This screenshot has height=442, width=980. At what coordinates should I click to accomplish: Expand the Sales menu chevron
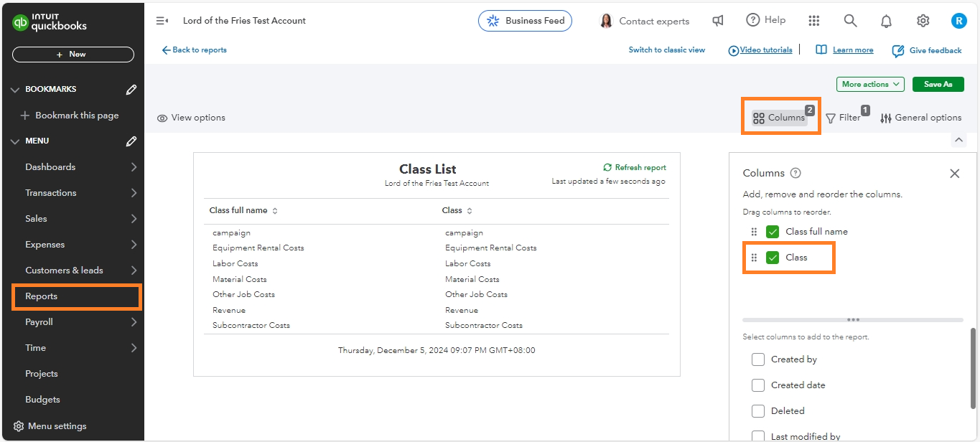[134, 219]
